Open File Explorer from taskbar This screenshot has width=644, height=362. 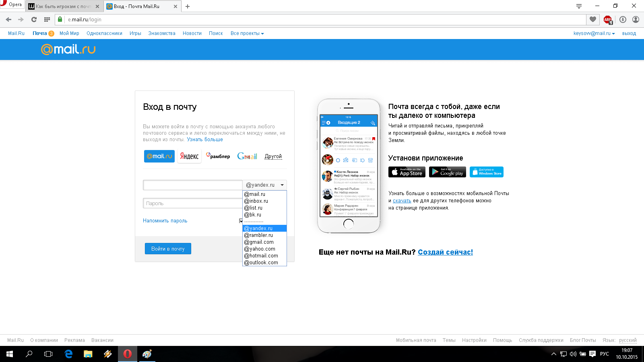click(x=88, y=354)
